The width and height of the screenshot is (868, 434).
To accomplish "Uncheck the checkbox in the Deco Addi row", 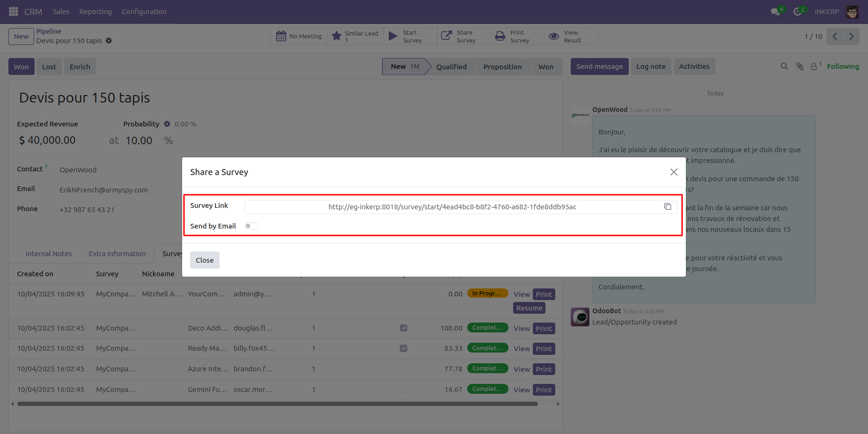I will pyautogui.click(x=404, y=328).
